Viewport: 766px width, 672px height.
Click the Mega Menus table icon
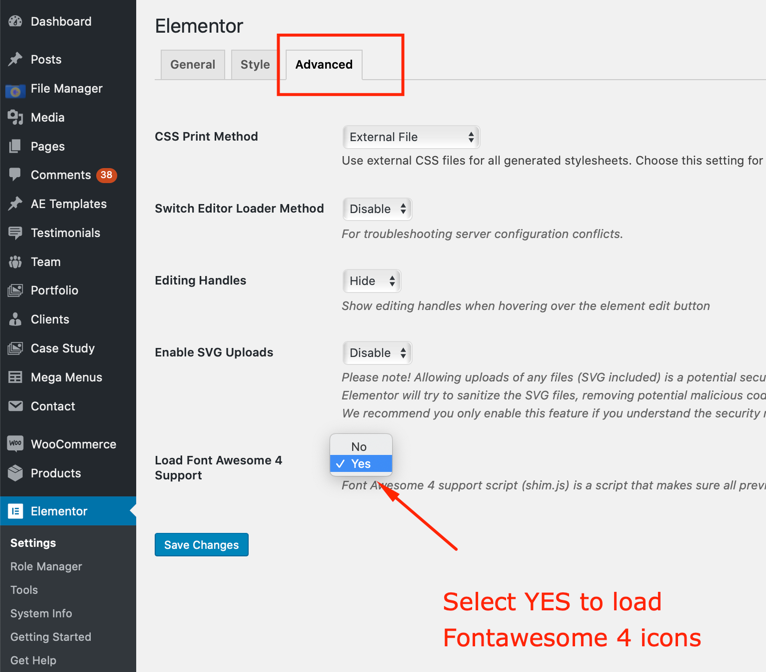(x=15, y=377)
